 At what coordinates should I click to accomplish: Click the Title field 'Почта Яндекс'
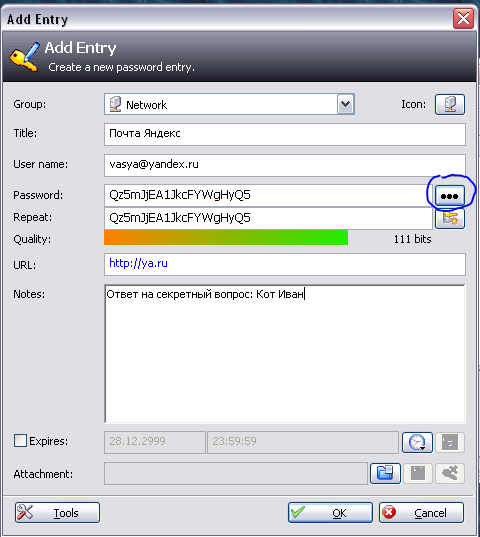(x=285, y=134)
